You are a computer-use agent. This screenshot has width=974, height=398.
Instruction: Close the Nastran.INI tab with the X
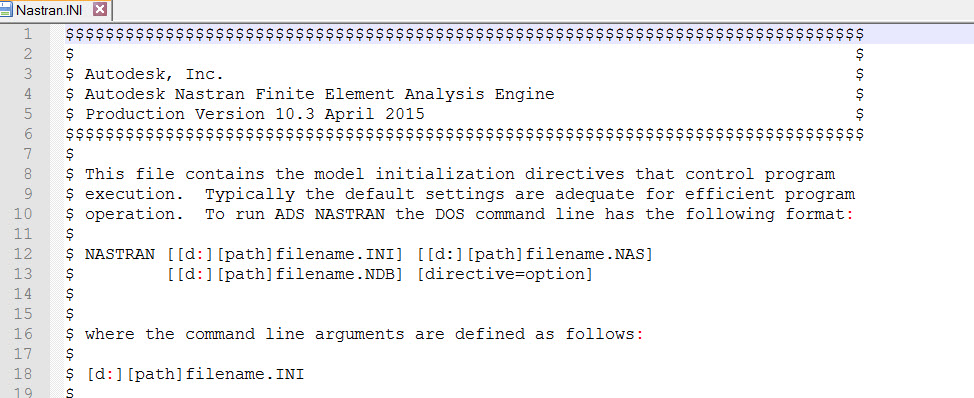coord(101,10)
